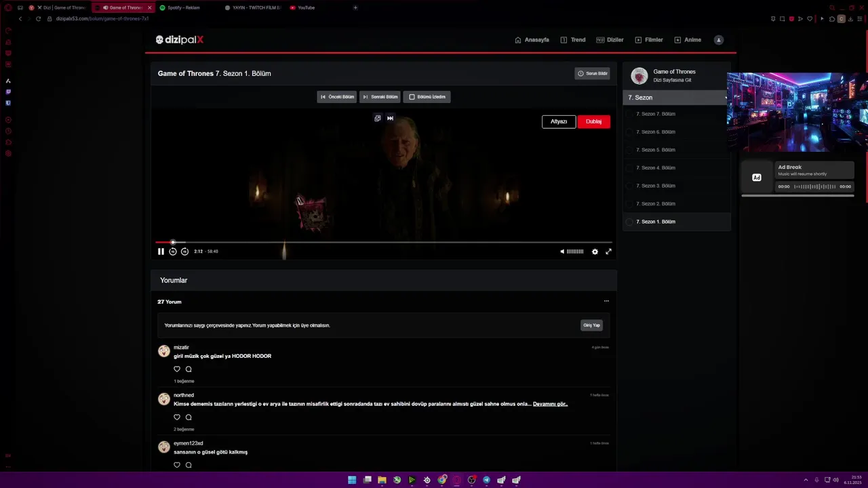Viewport: 868px width, 488px height.
Task: Switch to the YAYIN – TWITCH FİLM tab
Action: pos(252,7)
